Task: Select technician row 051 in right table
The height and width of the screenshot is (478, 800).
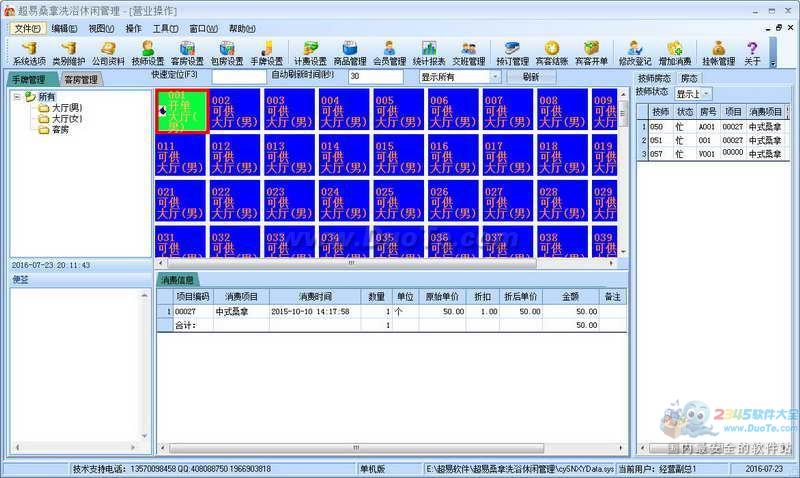Action: pyautogui.click(x=713, y=140)
